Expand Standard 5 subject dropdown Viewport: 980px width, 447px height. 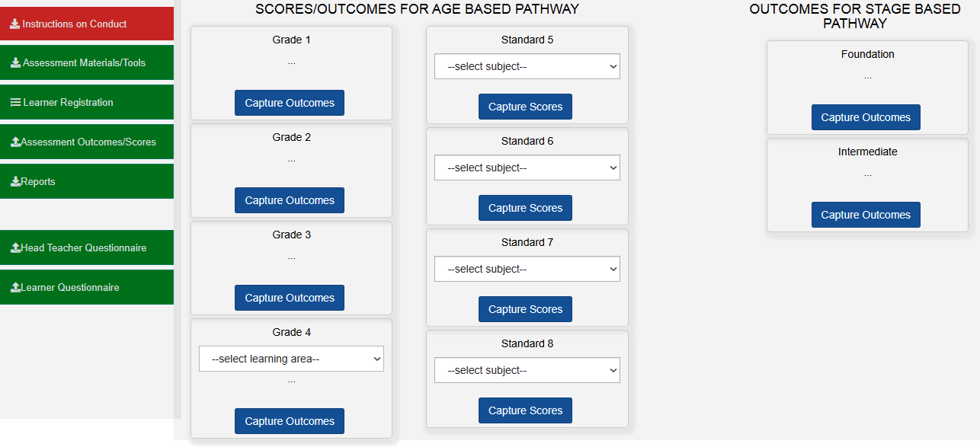527,66
